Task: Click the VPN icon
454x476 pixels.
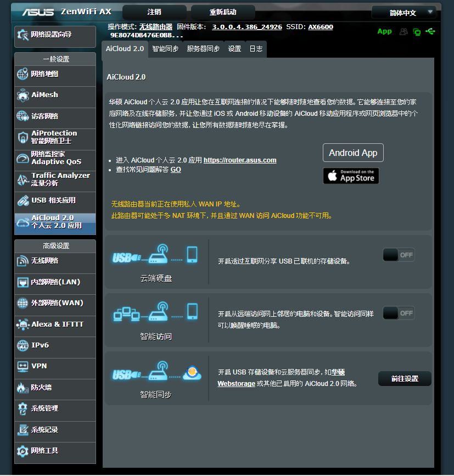Action: point(23,366)
